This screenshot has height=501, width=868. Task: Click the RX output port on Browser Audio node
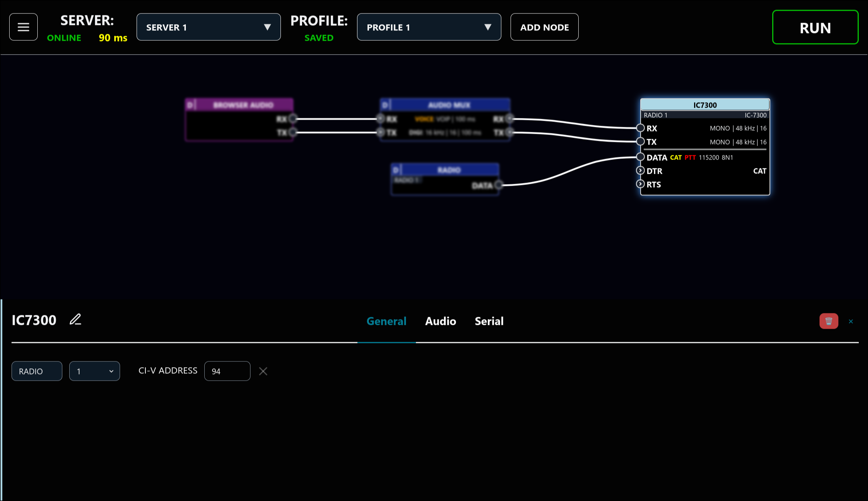pos(293,119)
